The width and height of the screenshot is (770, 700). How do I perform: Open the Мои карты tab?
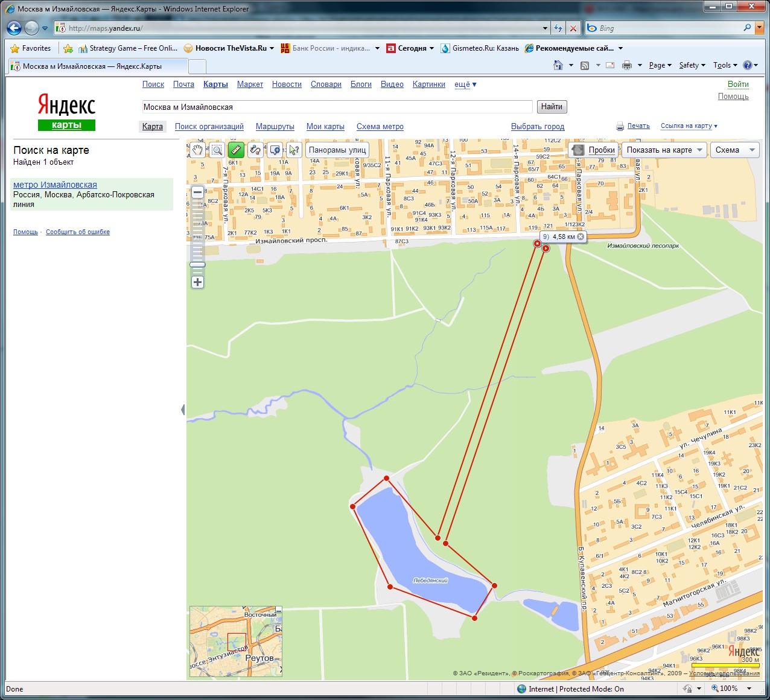pyautogui.click(x=325, y=127)
